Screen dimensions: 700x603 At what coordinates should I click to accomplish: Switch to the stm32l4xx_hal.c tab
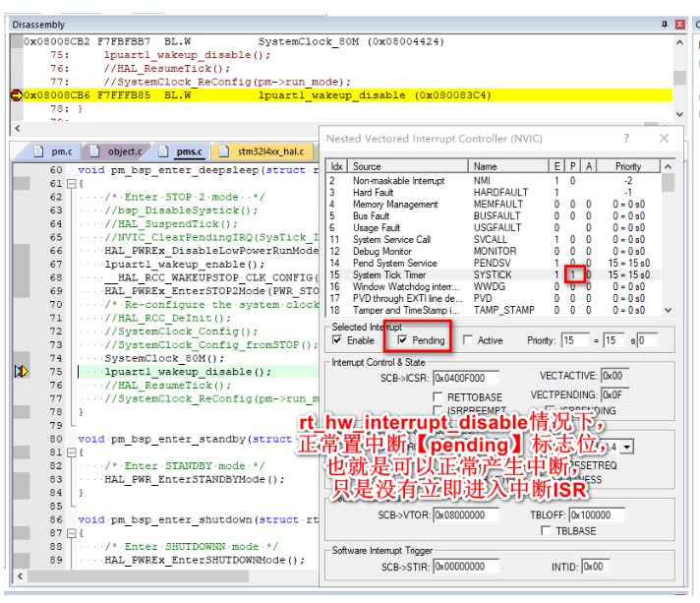[x=270, y=151]
